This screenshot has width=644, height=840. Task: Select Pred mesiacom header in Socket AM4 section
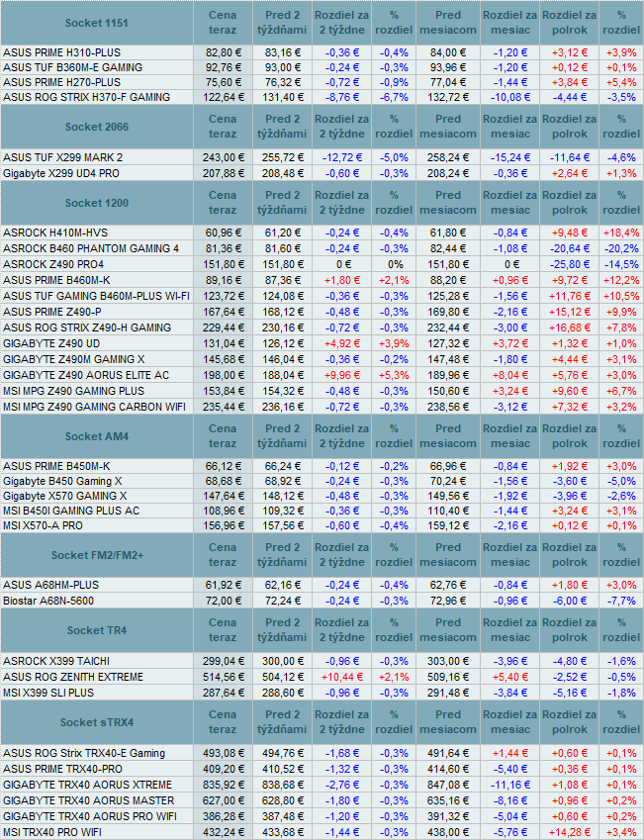[448, 436]
